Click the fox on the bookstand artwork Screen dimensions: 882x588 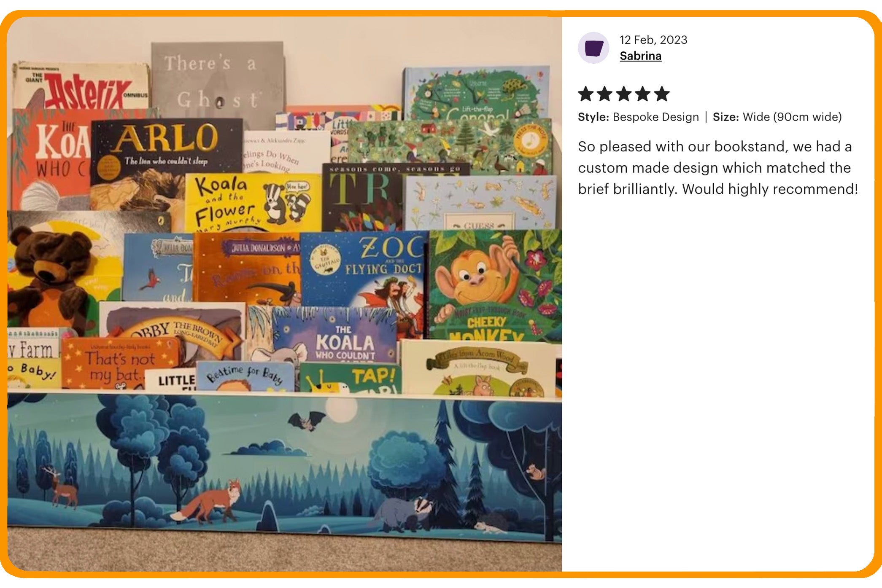208,501
